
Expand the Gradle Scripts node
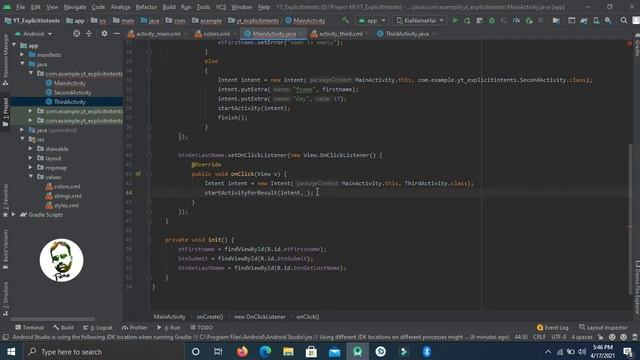coord(14,214)
